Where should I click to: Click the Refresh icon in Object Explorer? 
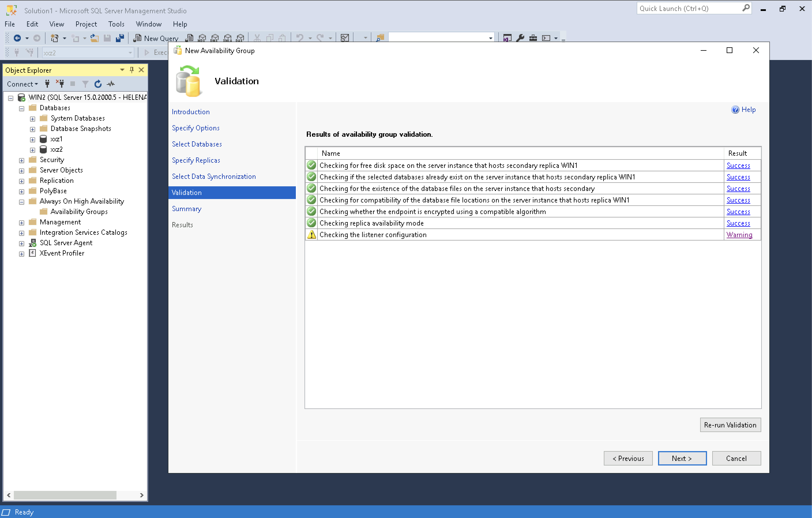[98, 84]
